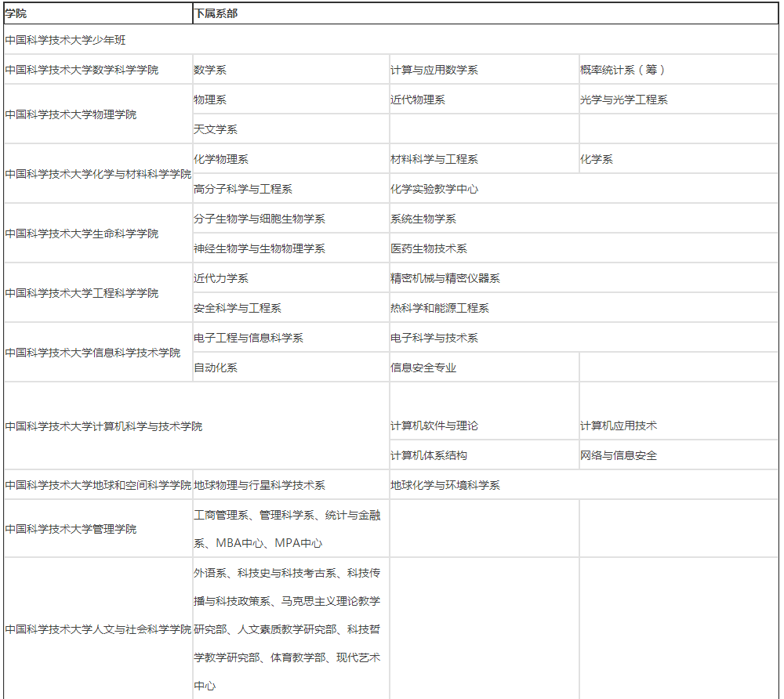Click the 系统生物学系 cell
Screen dimensions: 784x699
tap(584, 219)
